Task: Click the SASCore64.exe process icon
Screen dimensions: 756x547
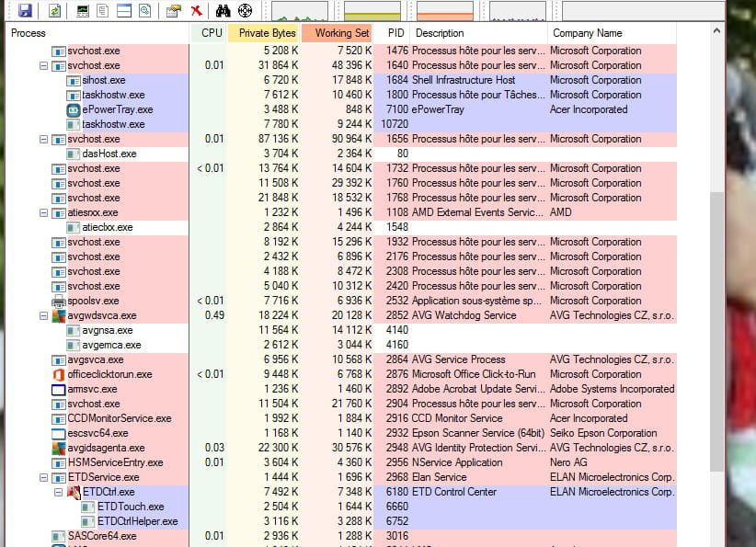Action: (58, 536)
